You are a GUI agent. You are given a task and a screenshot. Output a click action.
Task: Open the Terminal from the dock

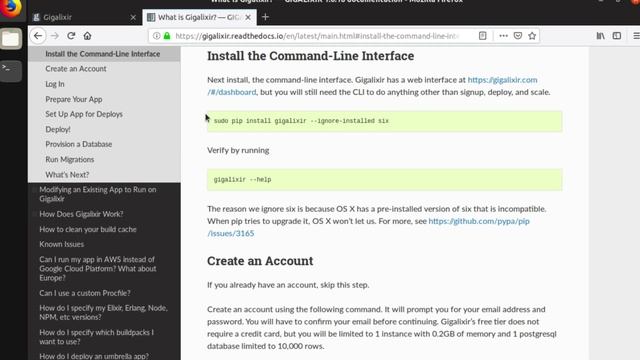point(11,71)
